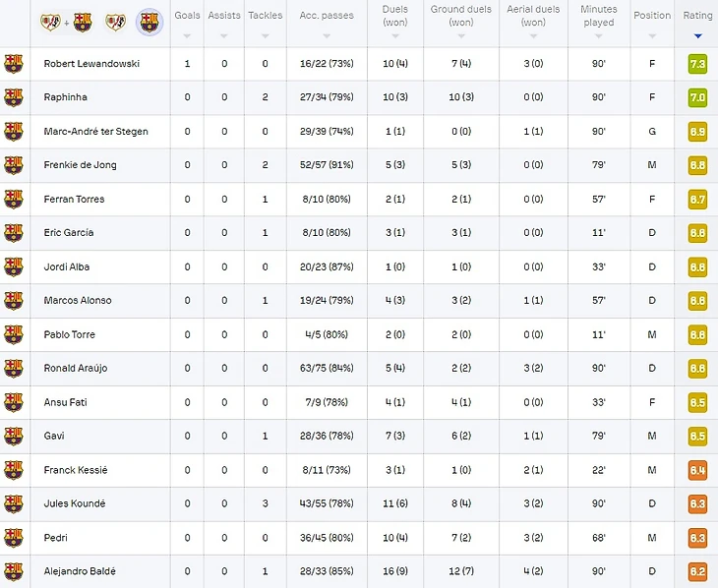This screenshot has height=588, width=718.
Task: Select the both-teams combined crest filter
Action: (x=66, y=22)
